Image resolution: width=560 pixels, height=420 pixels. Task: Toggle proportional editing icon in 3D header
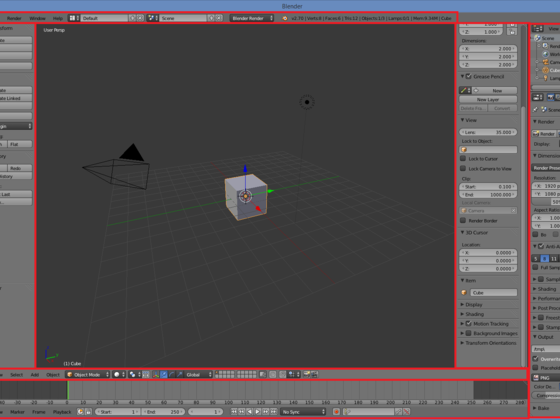[x=272, y=374]
